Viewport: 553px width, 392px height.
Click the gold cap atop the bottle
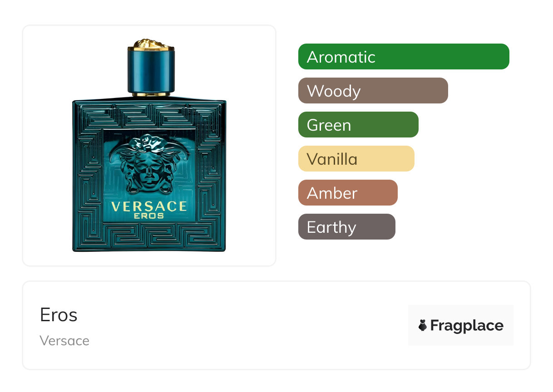click(152, 44)
